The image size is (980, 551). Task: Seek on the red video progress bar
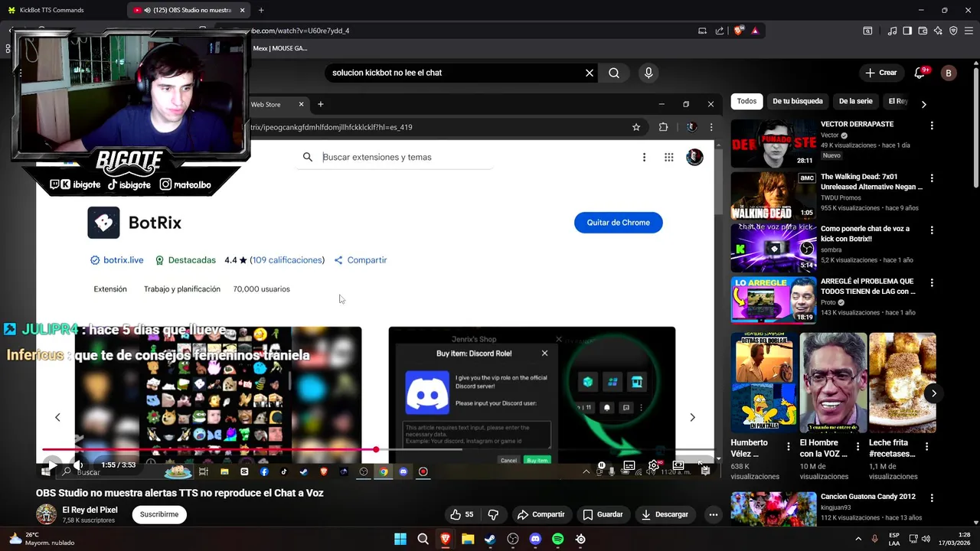click(377, 450)
